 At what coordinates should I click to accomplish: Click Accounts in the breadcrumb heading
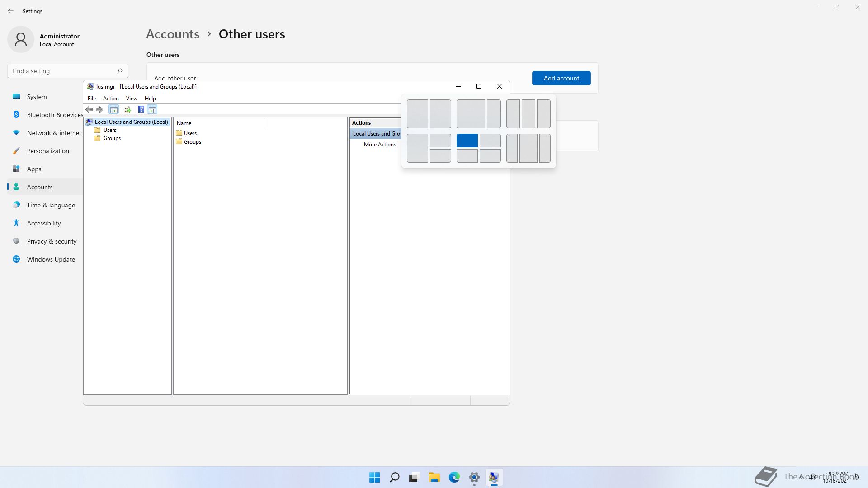click(x=173, y=34)
